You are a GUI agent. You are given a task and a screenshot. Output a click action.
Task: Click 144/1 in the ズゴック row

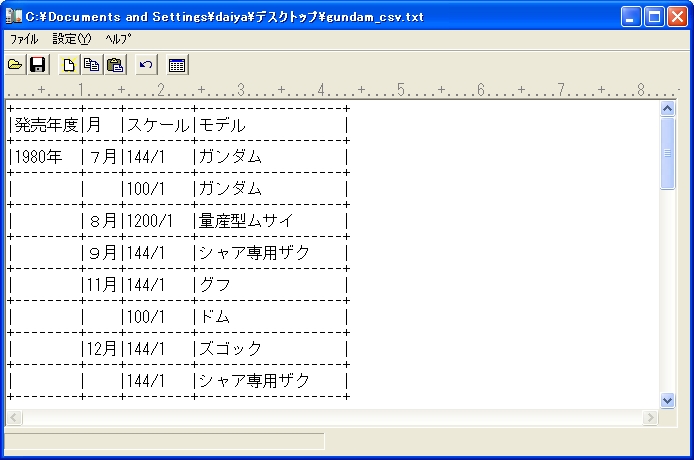pos(146,349)
